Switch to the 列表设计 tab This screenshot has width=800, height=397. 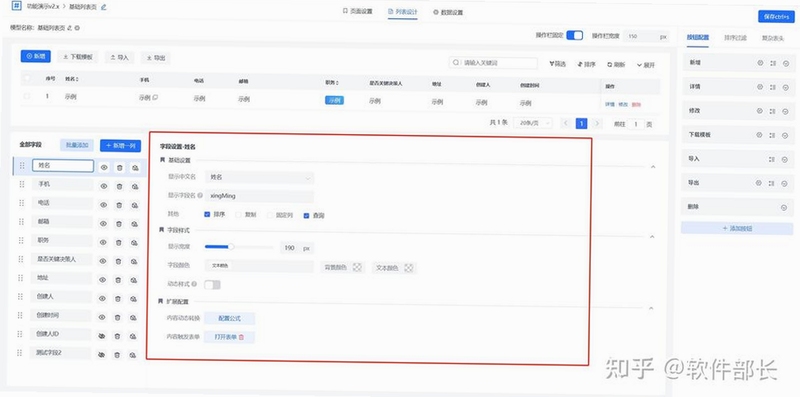[403, 11]
